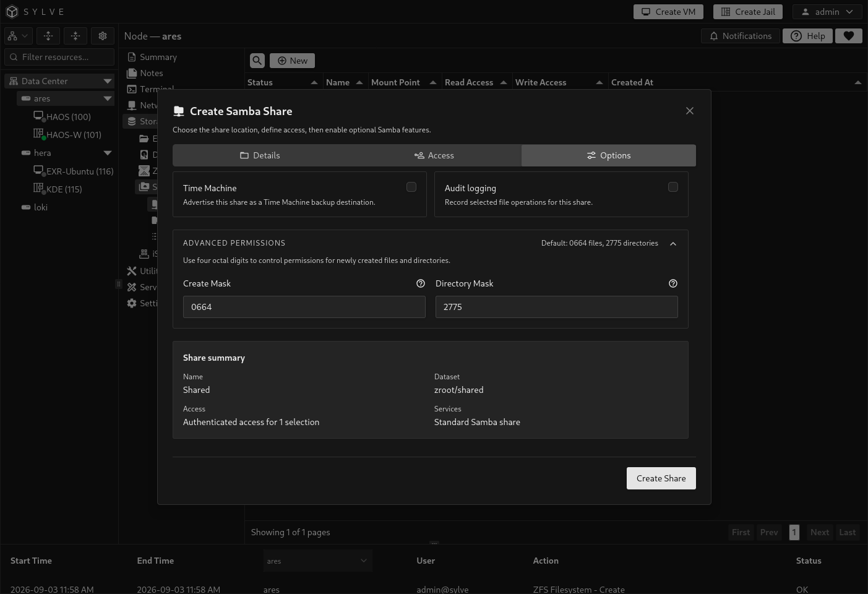Click 'ZFS Filesystem - Create' log entry

pos(579,590)
